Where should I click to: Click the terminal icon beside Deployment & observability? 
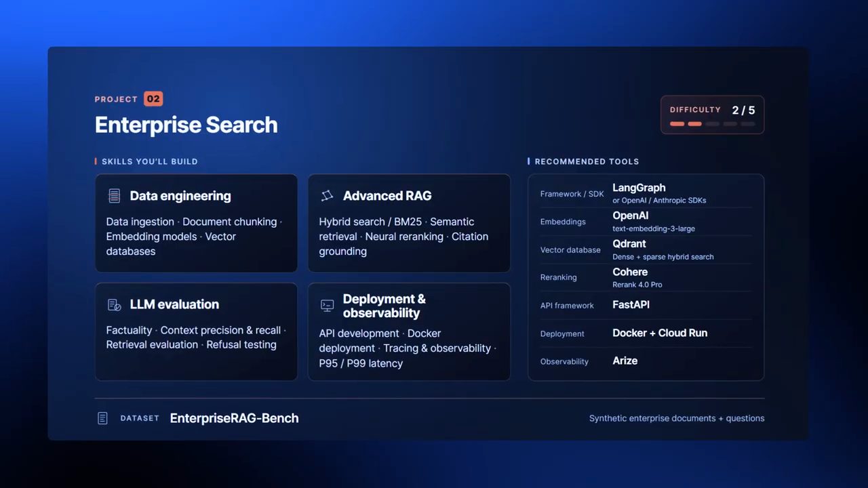327,306
